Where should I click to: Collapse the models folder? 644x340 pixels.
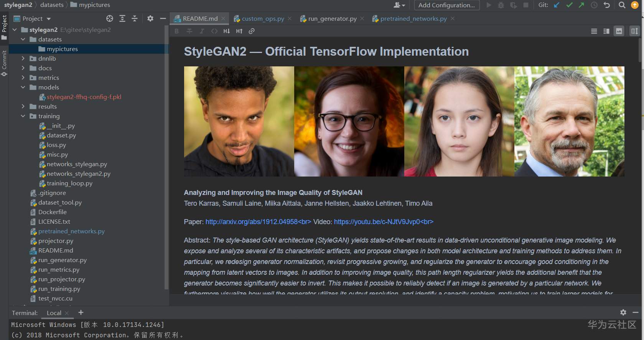point(23,87)
